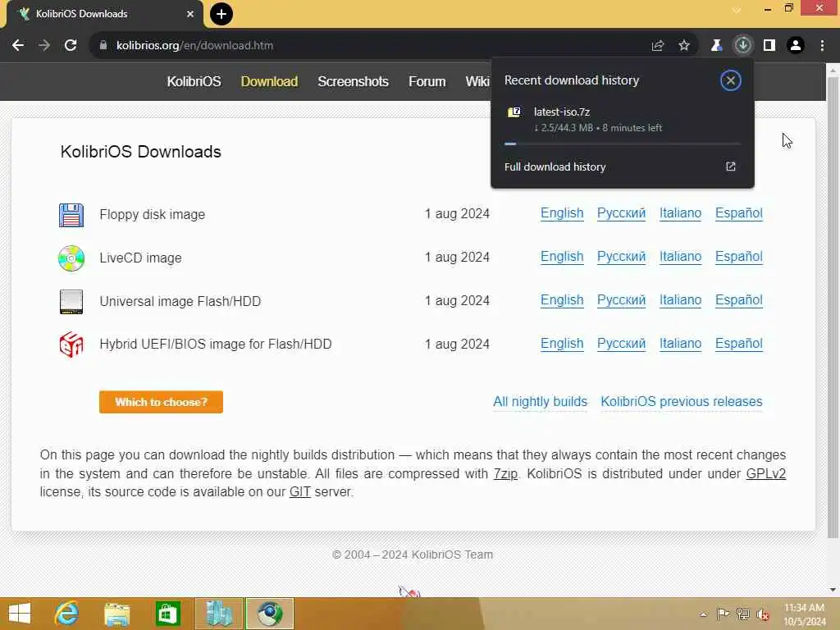Click the network tray icon

(x=742, y=614)
